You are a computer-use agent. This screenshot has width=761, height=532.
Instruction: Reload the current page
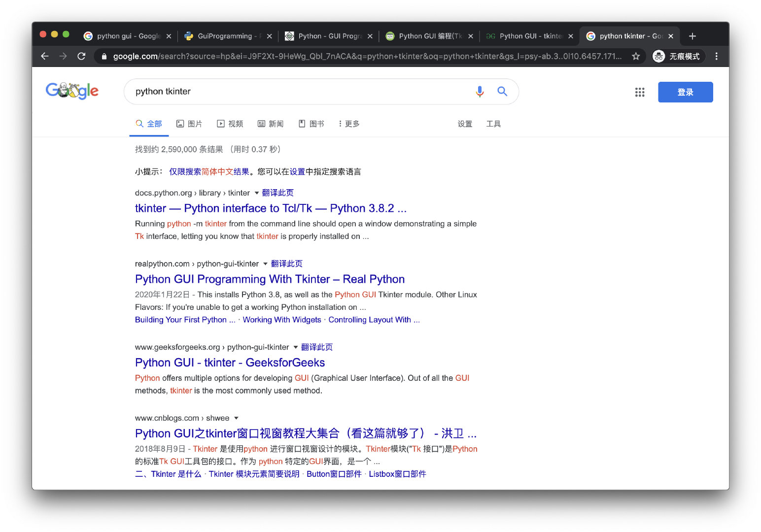point(82,56)
